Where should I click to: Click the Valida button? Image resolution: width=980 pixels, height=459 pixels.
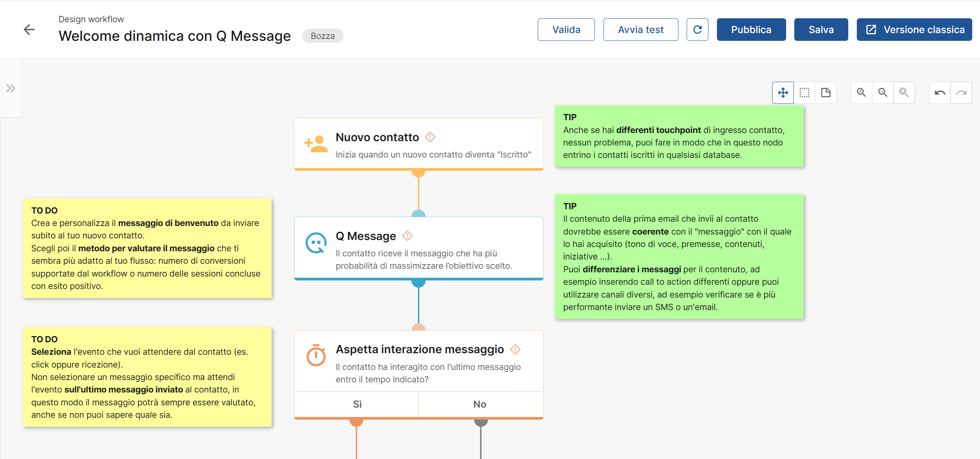point(566,30)
